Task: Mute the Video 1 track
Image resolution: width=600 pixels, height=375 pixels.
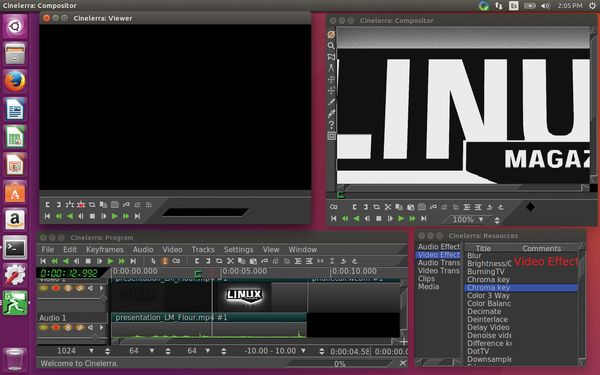Action: coord(90,288)
